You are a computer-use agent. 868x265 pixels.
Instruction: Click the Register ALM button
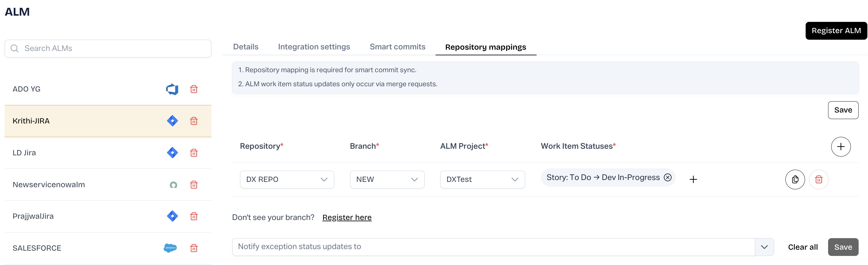click(836, 31)
